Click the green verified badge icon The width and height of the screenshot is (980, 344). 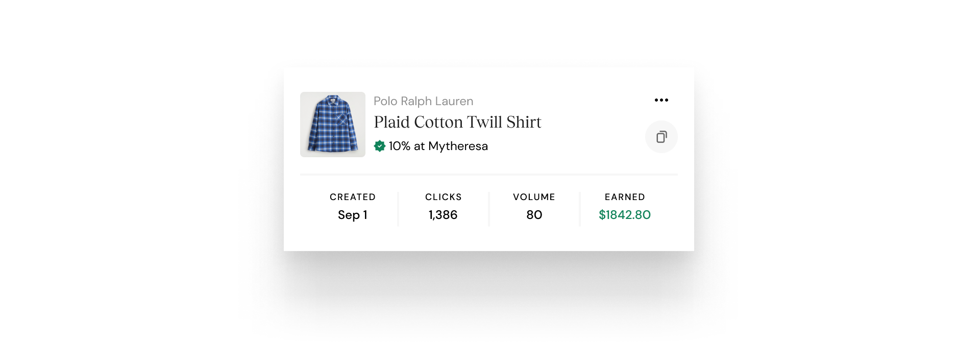(380, 146)
